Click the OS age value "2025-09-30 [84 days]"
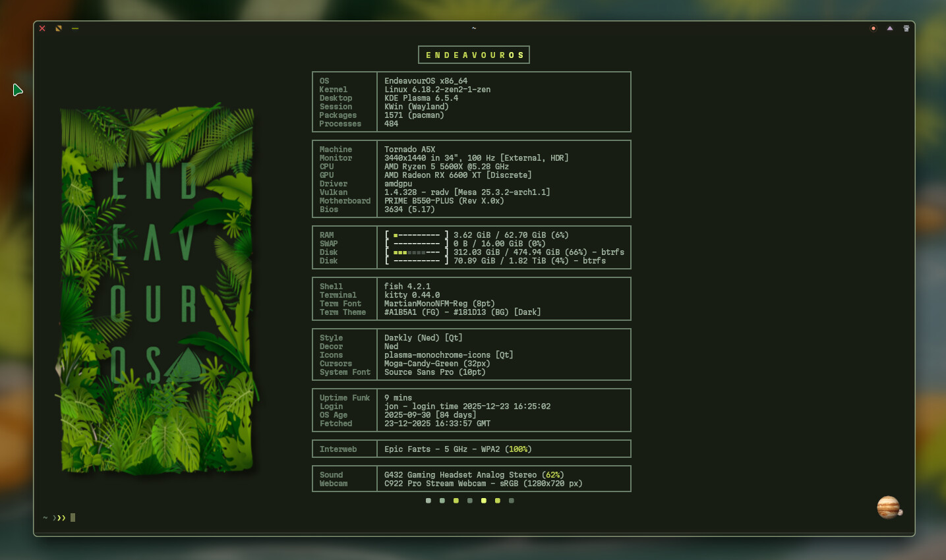 coord(430,415)
